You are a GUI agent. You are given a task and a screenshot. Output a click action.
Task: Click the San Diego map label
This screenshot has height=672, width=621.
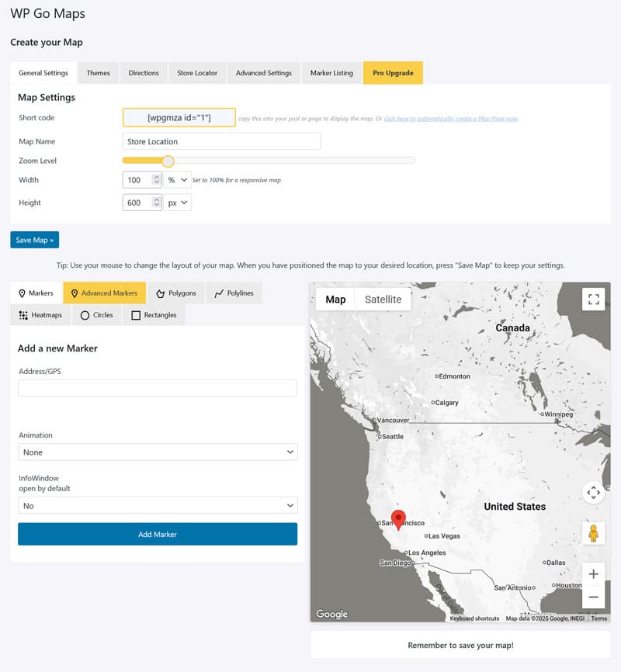point(395,563)
